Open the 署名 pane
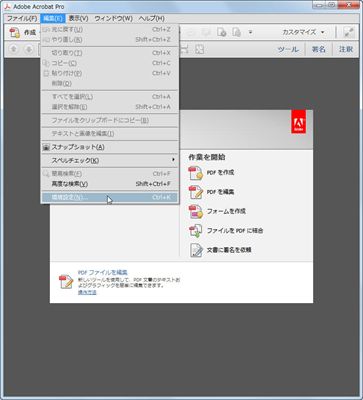The image size is (363, 400). [x=318, y=49]
